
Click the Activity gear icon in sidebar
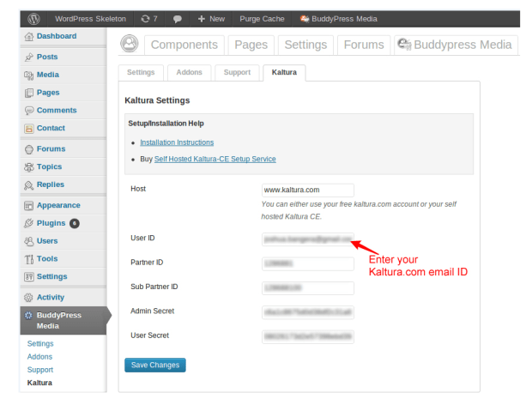(29, 298)
